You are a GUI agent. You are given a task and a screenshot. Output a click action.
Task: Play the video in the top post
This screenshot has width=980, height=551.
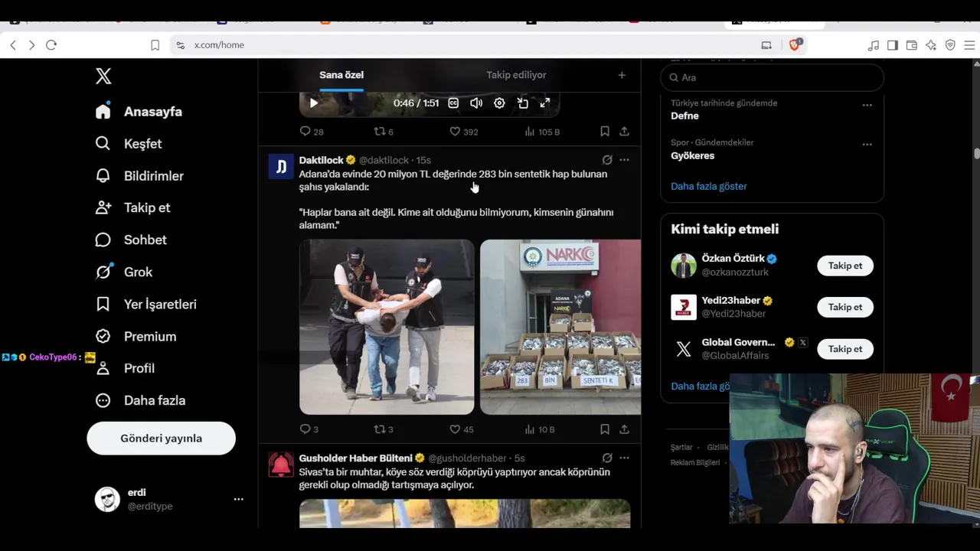click(314, 103)
